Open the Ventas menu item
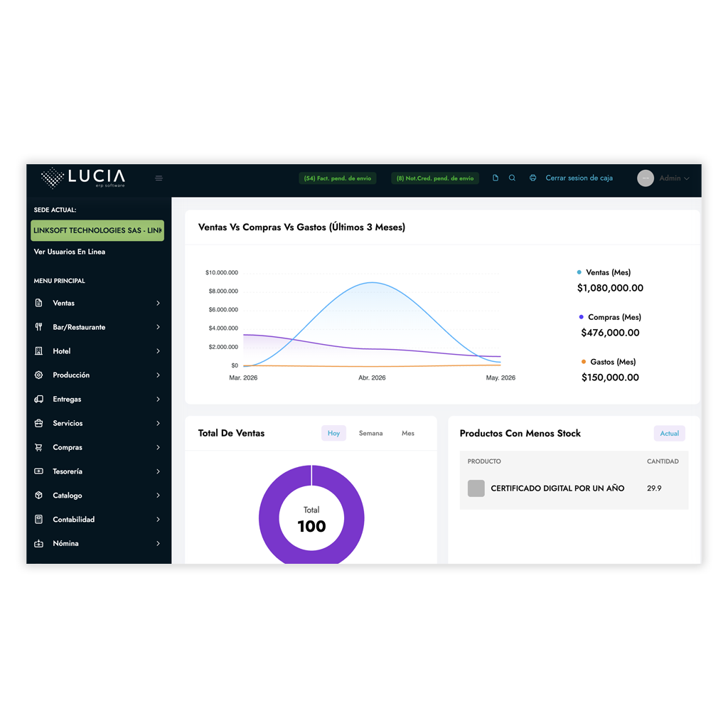 pyautogui.click(x=98, y=303)
